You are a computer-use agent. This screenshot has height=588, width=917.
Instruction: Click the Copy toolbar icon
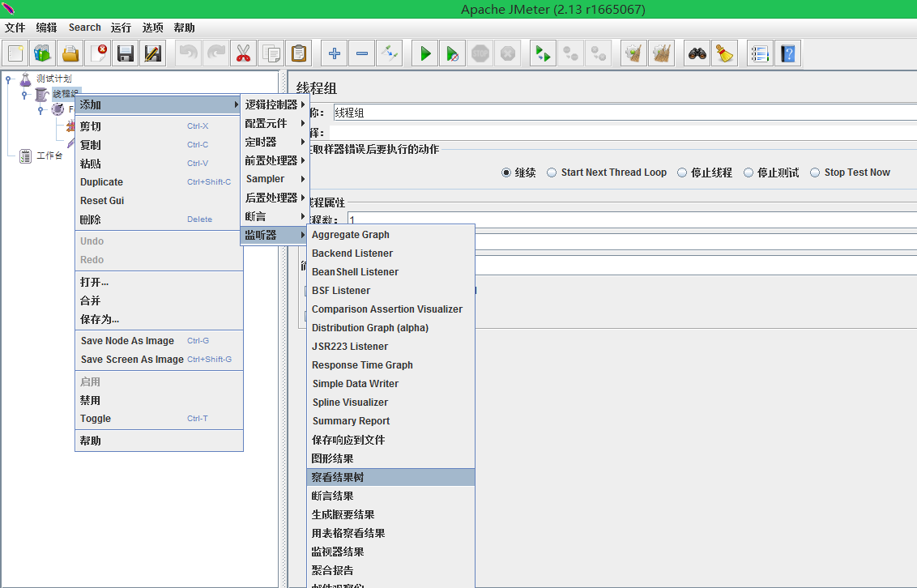coord(271,53)
